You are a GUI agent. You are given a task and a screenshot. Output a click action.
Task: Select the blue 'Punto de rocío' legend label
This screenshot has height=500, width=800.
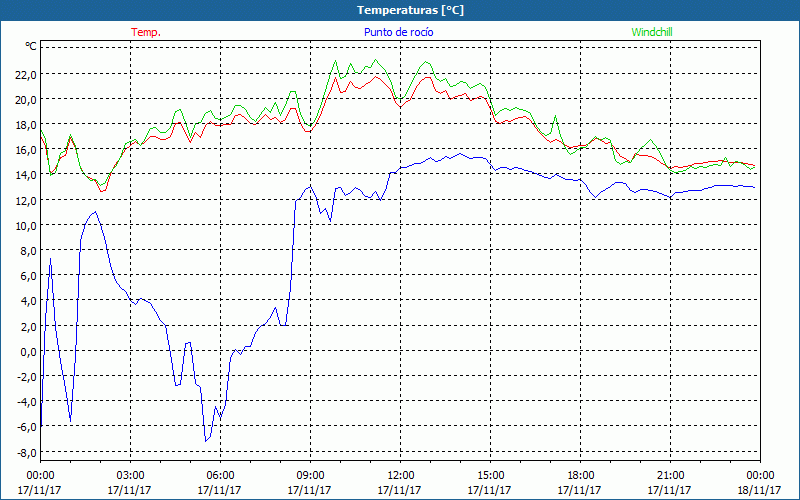(398, 32)
